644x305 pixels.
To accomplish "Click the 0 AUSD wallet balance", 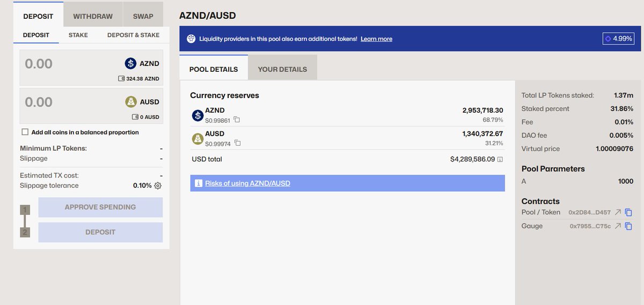I will [x=150, y=117].
